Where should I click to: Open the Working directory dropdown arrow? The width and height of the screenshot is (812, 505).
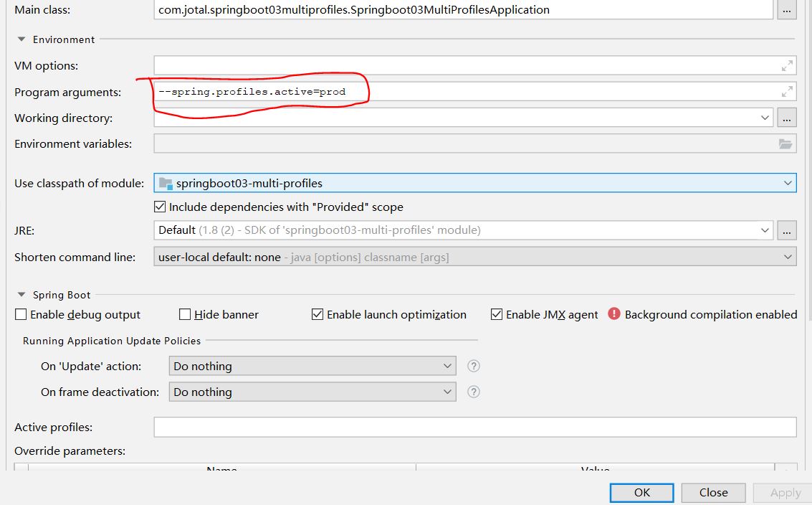point(765,118)
